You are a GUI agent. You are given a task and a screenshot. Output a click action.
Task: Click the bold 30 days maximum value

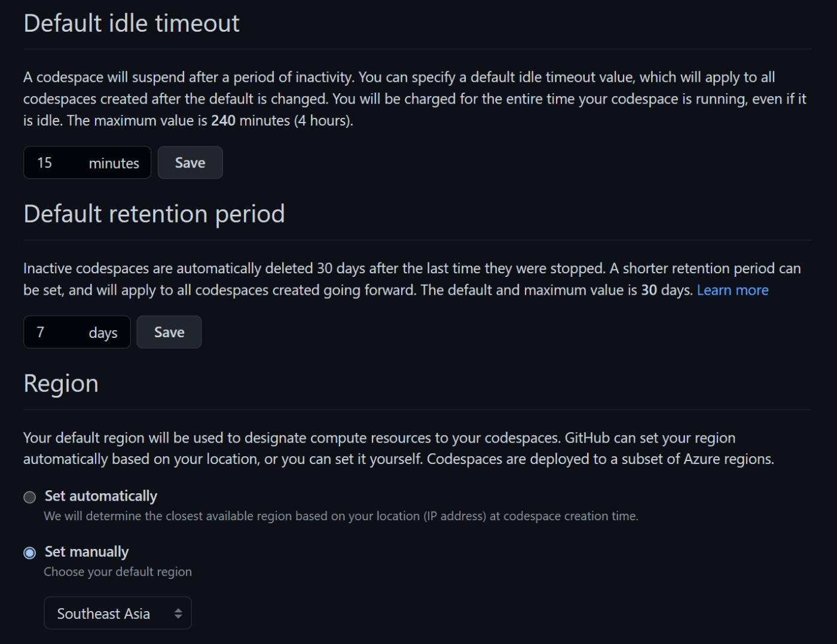point(649,290)
